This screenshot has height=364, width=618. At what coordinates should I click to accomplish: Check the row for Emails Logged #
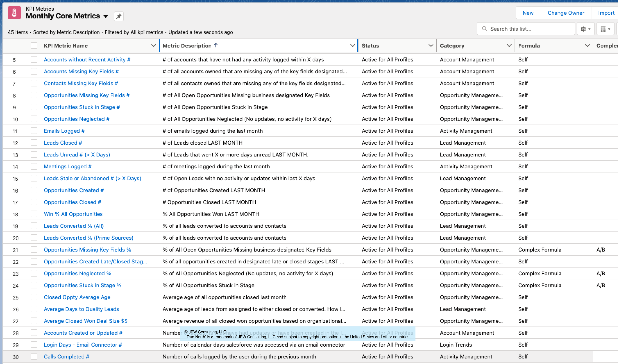coord(34,131)
